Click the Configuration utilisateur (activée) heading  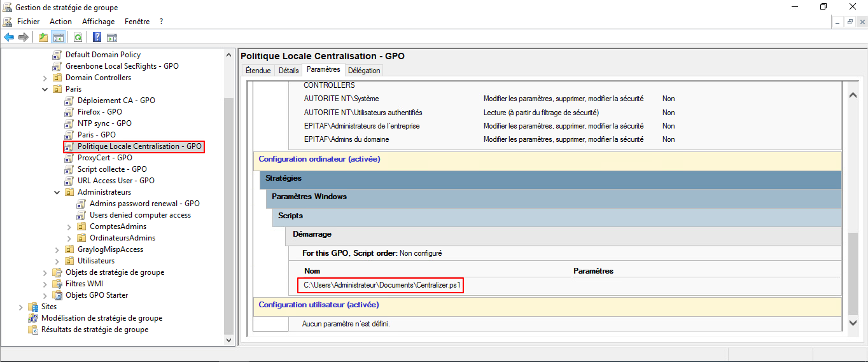click(319, 305)
